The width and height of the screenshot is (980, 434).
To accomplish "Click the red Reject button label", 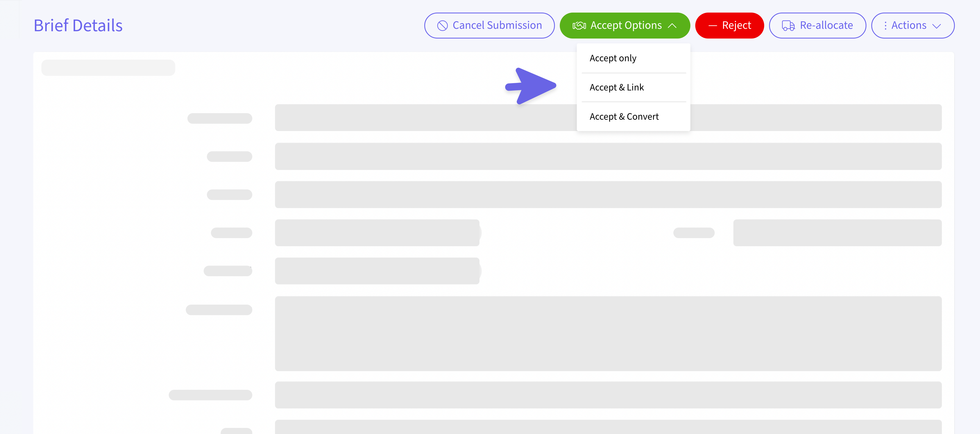I will pyautogui.click(x=736, y=26).
